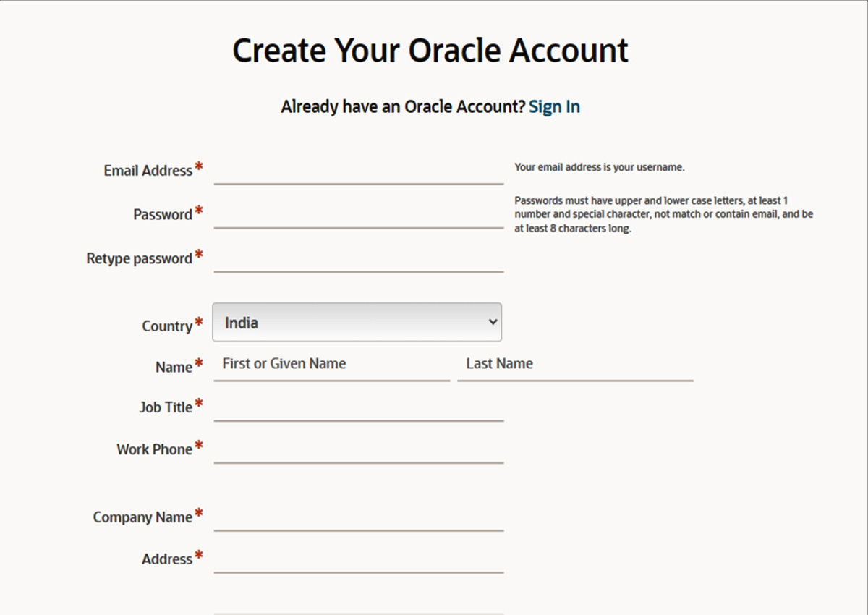Click the Create Your Oracle Account heading
This screenshot has width=868, height=615.
pyautogui.click(x=430, y=51)
